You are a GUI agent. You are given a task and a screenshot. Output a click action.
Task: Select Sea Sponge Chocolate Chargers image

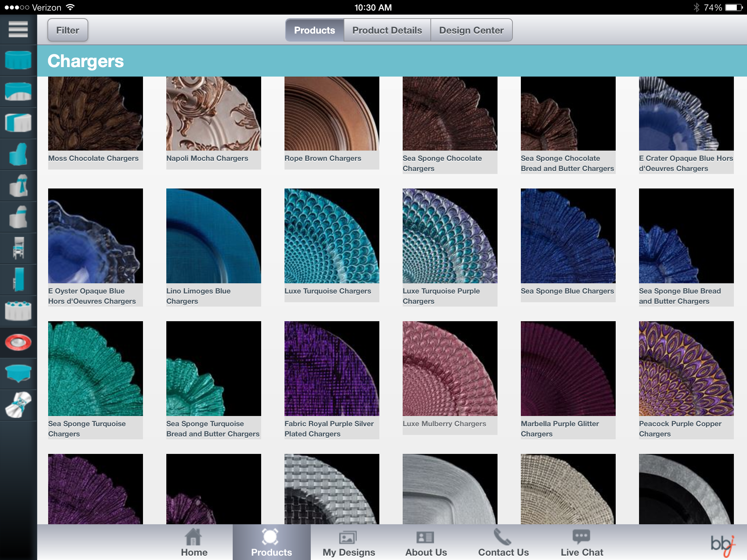tap(450, 113)
